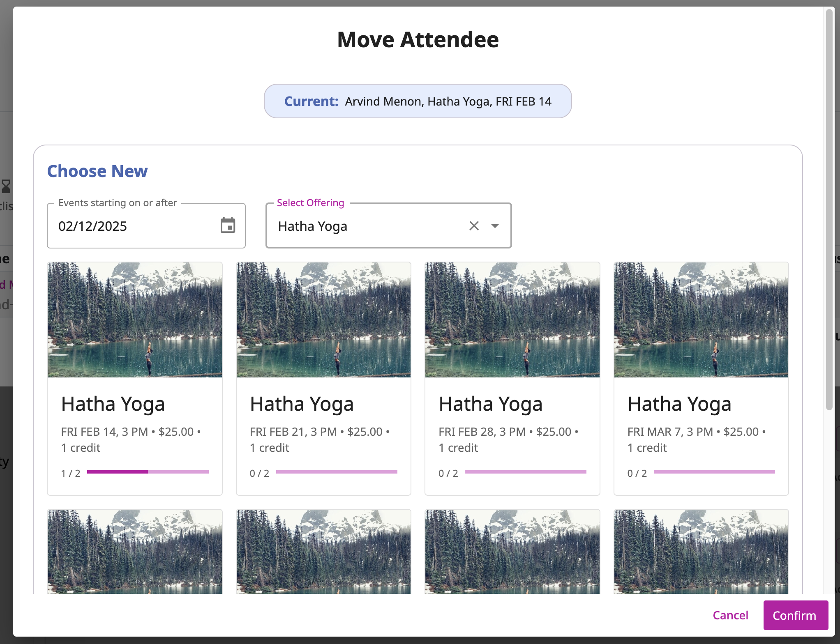Screen dimensions: 840x644
Task: Click the Hatha Yoga title on MAR 7 card
Action: tap(679, 404)
